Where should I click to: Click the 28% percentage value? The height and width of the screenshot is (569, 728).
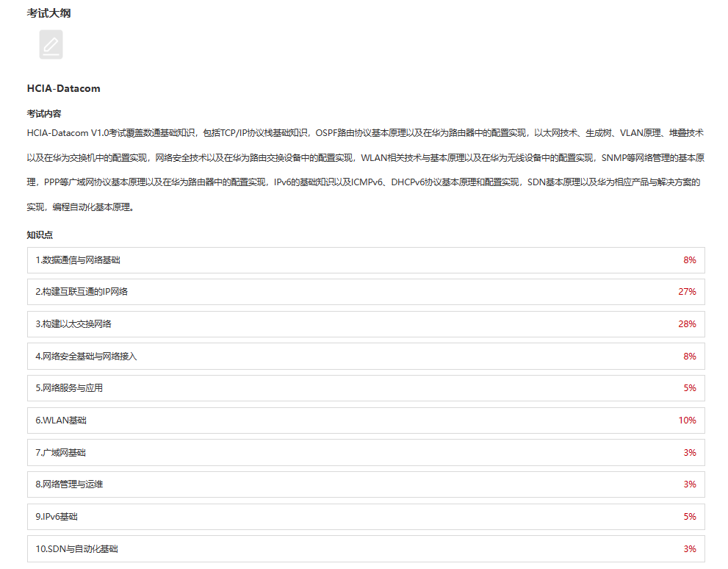coord(687,324)
